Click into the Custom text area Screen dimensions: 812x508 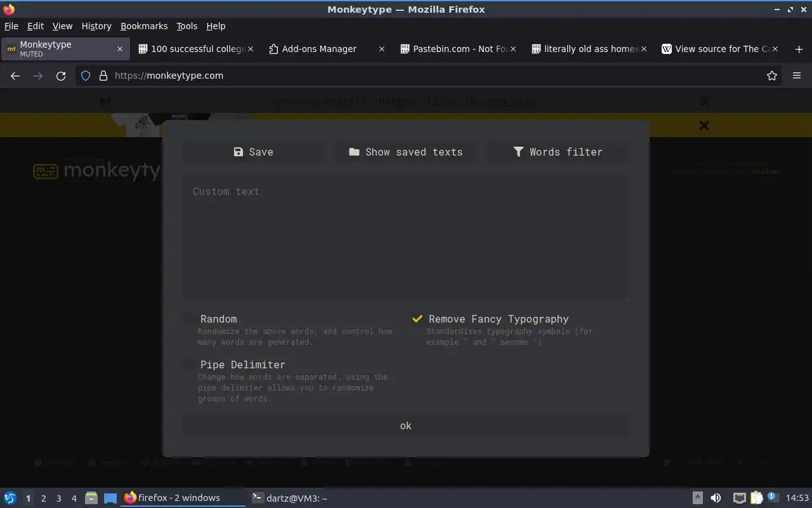click(x=406, y=238)
